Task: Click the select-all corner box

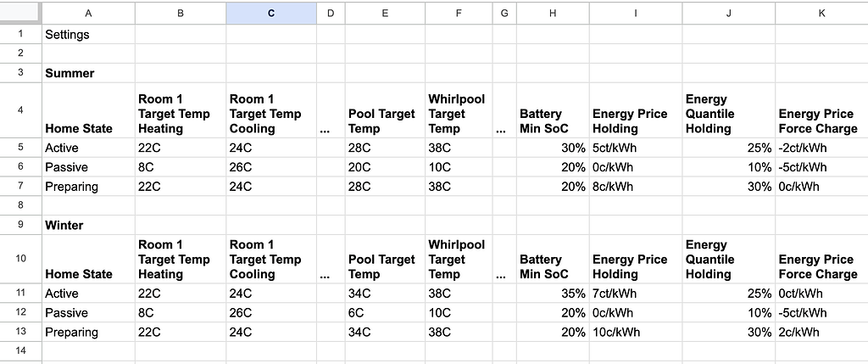Action: point(20,13)
